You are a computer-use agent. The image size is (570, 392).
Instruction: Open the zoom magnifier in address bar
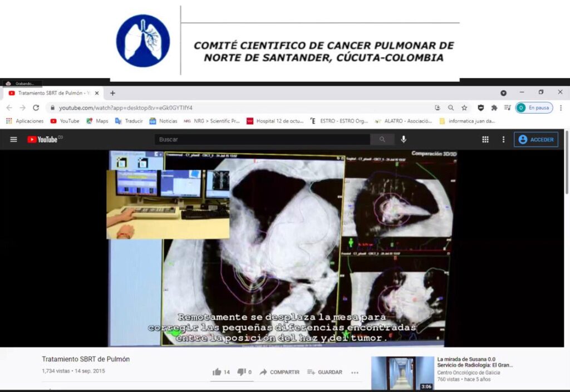pyautogui.click(x=451, y=107)
